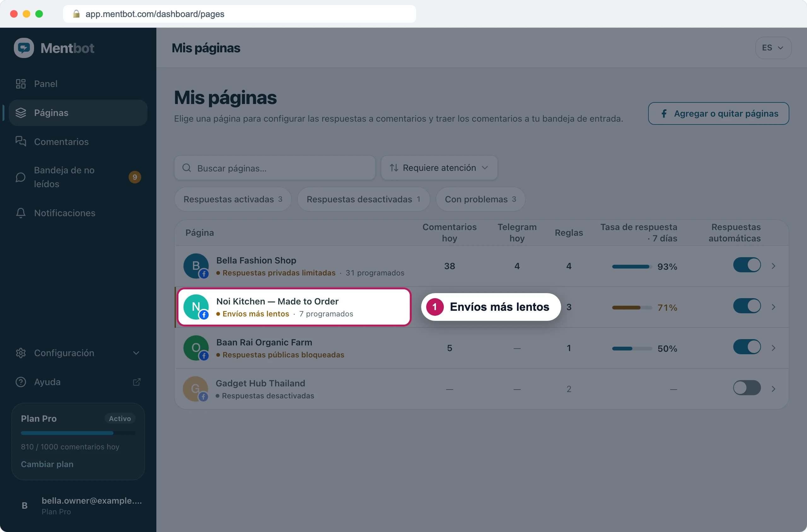Click the Páginas layers icon
This screenshot has width=807, height=532.
21,113
